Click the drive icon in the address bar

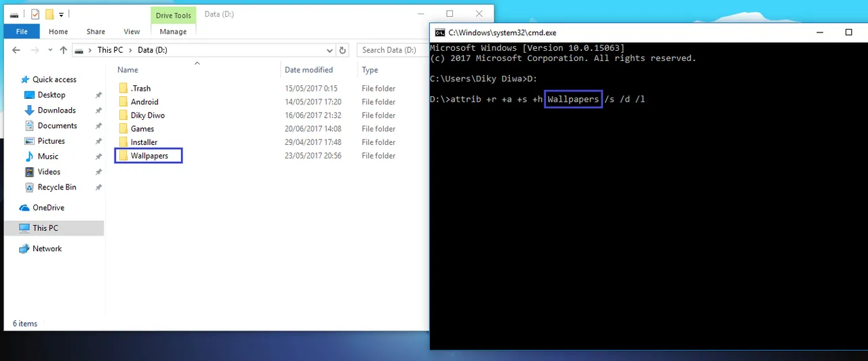point(79,50)
